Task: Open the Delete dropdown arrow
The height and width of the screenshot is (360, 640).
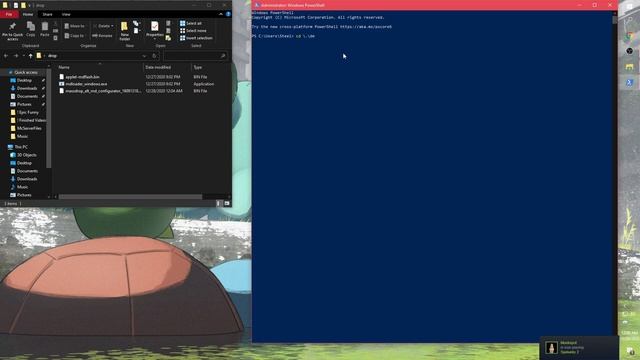Action: (112, 26)
